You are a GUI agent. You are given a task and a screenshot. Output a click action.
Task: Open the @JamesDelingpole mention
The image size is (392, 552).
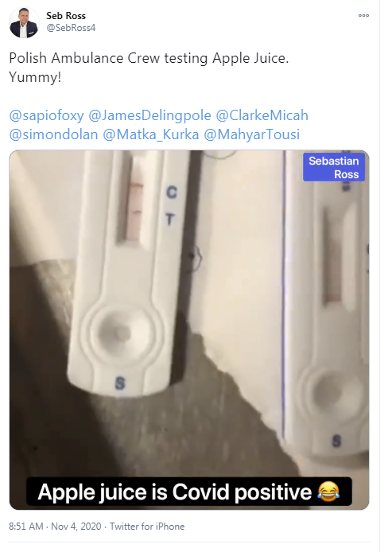tap(150, 115)
